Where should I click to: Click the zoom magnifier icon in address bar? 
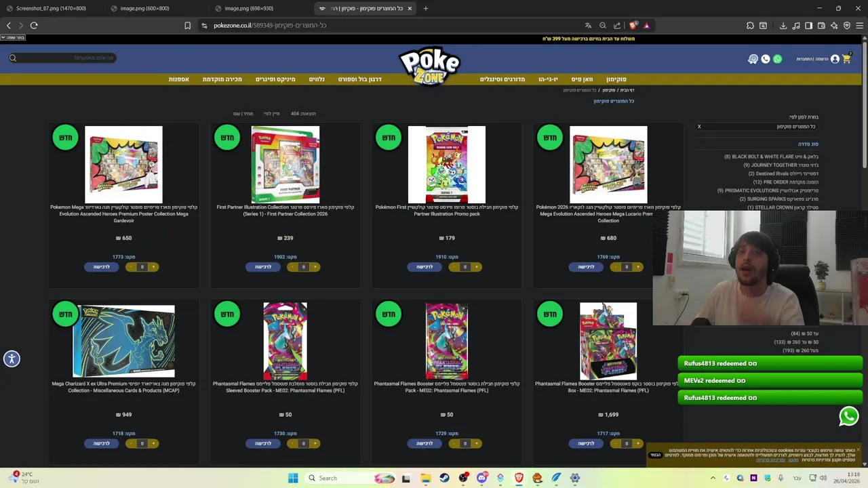[x=603, y=25]
